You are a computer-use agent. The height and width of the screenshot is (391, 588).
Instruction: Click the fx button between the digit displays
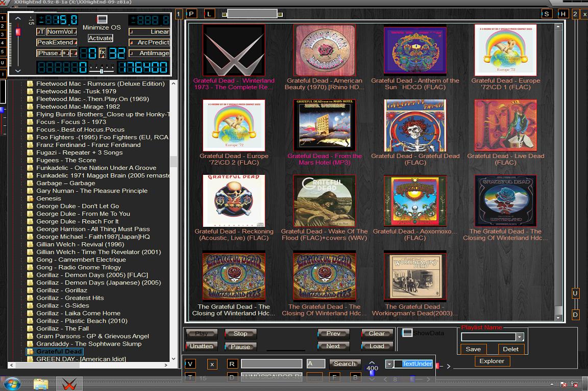102,53
